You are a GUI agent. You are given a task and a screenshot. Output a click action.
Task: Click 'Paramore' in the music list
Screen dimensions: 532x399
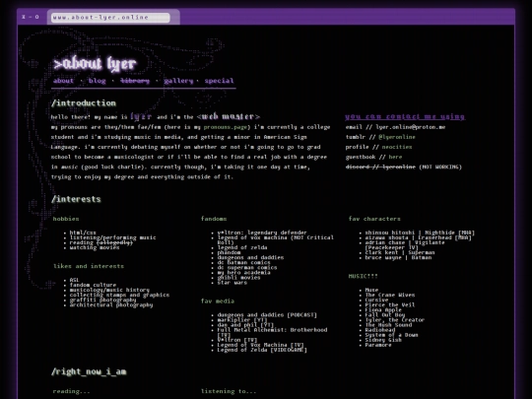[x=378, y=345]
